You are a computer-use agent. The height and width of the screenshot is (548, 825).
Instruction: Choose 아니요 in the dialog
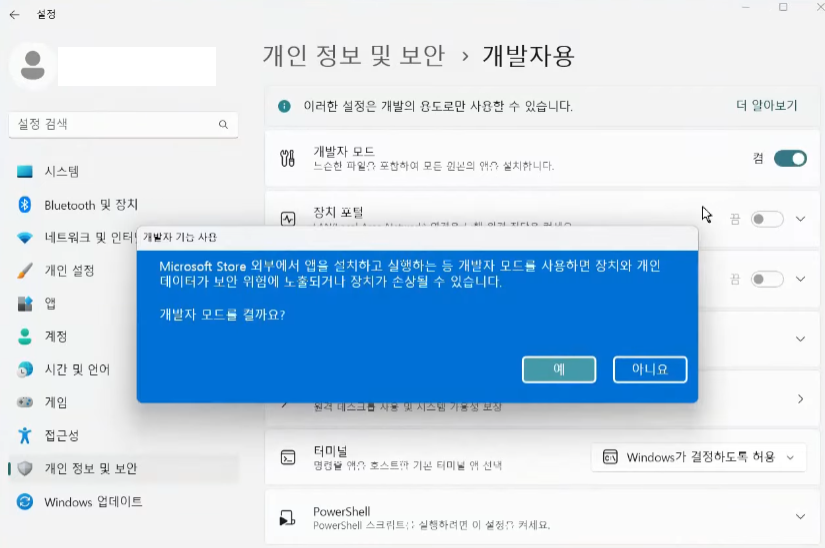point(650,369)
